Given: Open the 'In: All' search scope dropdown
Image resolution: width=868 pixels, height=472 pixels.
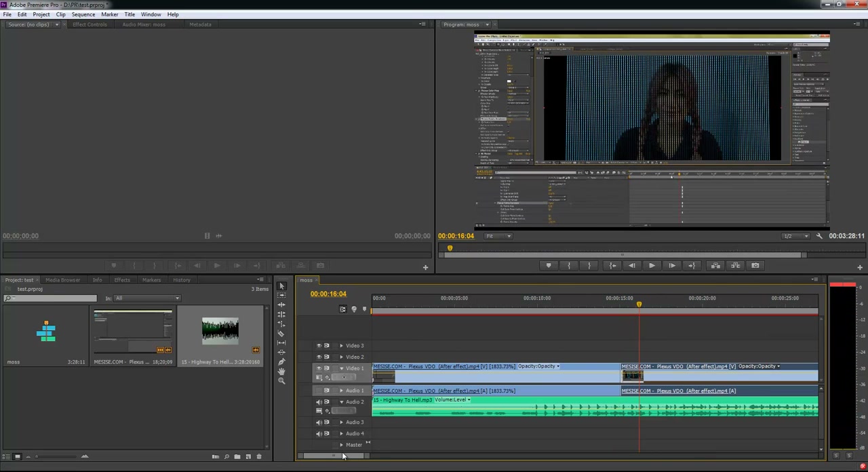Looking at the screenshot, I should [x=147, y=298].
